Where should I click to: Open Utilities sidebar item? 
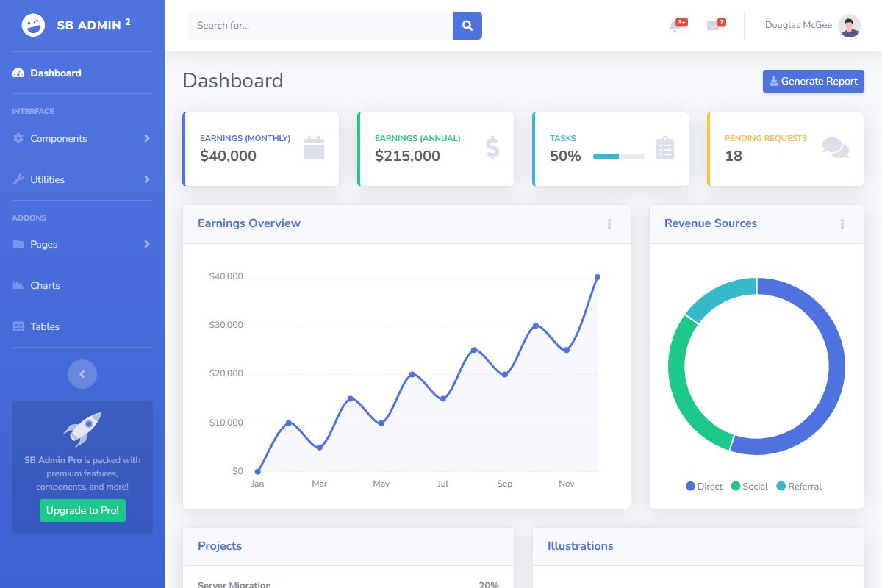82,179
